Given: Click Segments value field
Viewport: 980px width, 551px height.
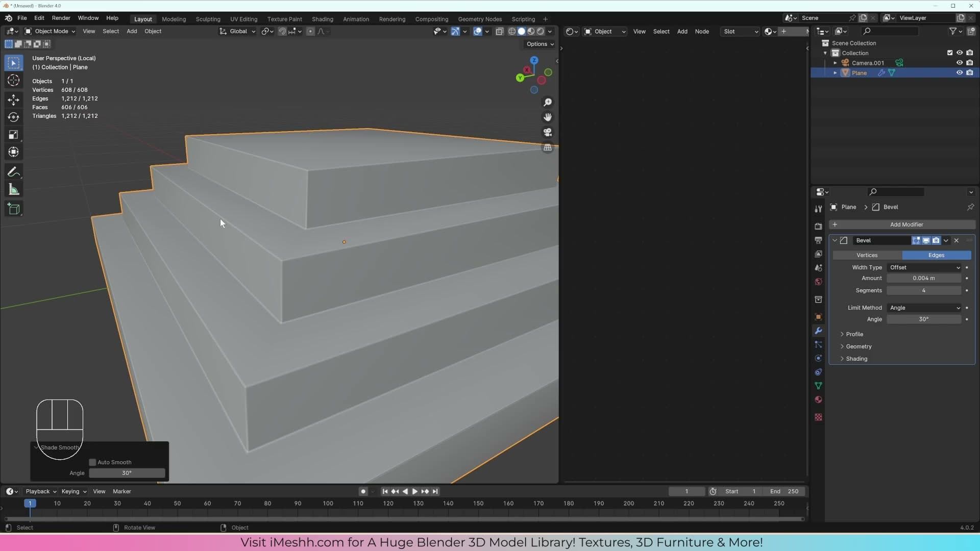Looking at the screenshot, I should (x=924, y=290).
